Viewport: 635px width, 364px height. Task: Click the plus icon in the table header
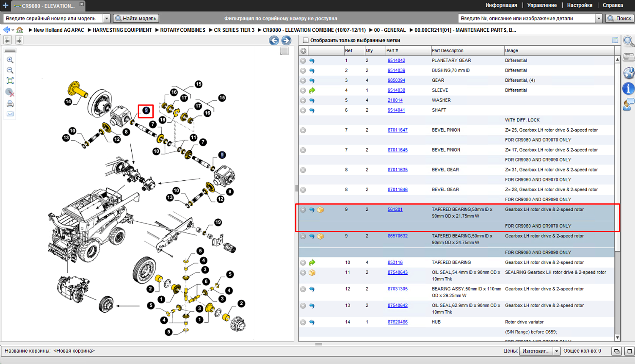click(x=304, y=51)
